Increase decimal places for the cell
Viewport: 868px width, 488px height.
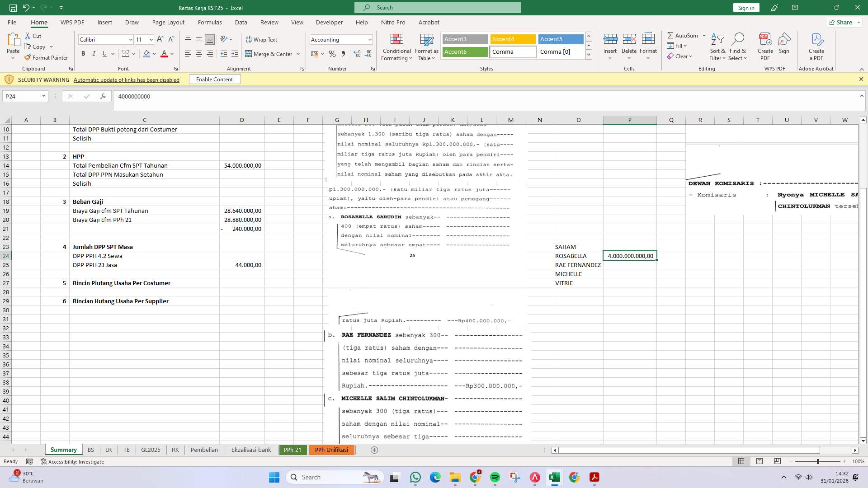357,54
